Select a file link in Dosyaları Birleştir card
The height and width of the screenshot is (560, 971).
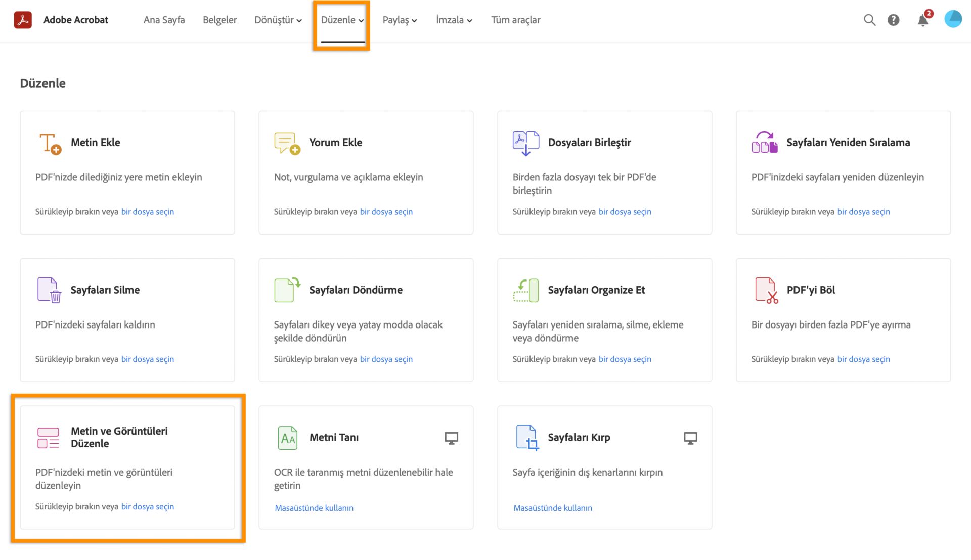pyautogui.click(x=625, y=212)
